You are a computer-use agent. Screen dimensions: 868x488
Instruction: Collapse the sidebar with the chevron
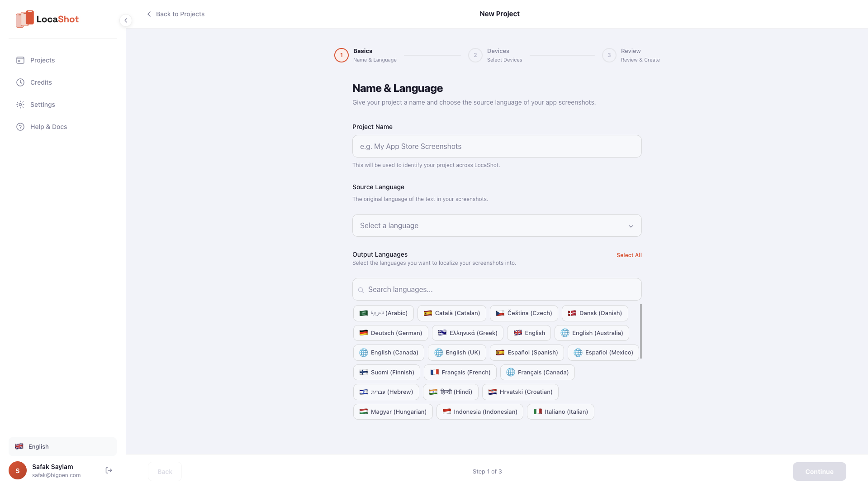(x=125, y=20)
